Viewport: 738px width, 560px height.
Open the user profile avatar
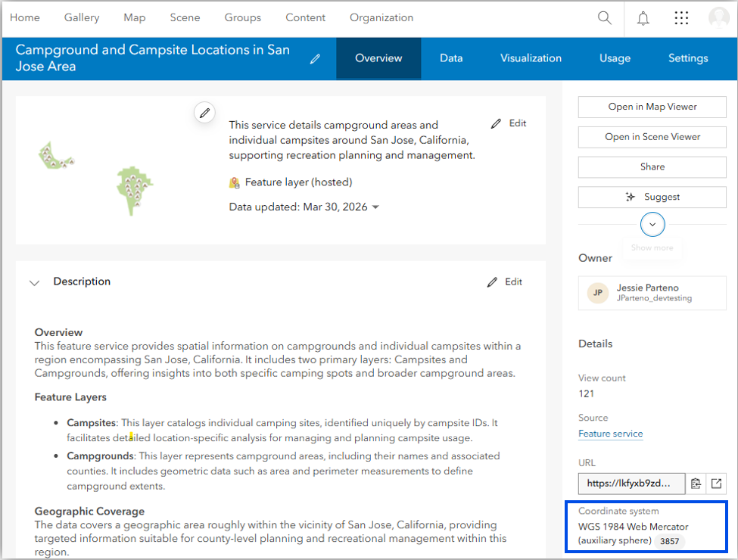pyautogui.click(x=719, y=18)
